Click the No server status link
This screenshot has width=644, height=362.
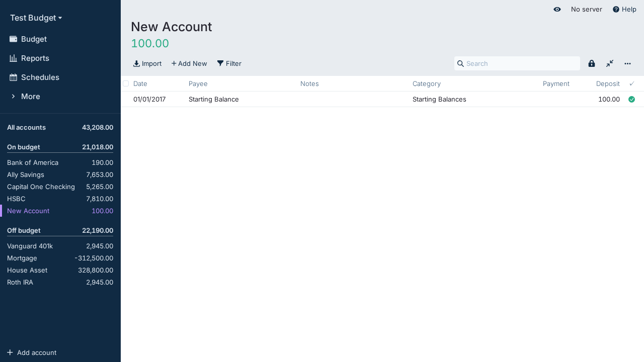[x=586, y=10]
